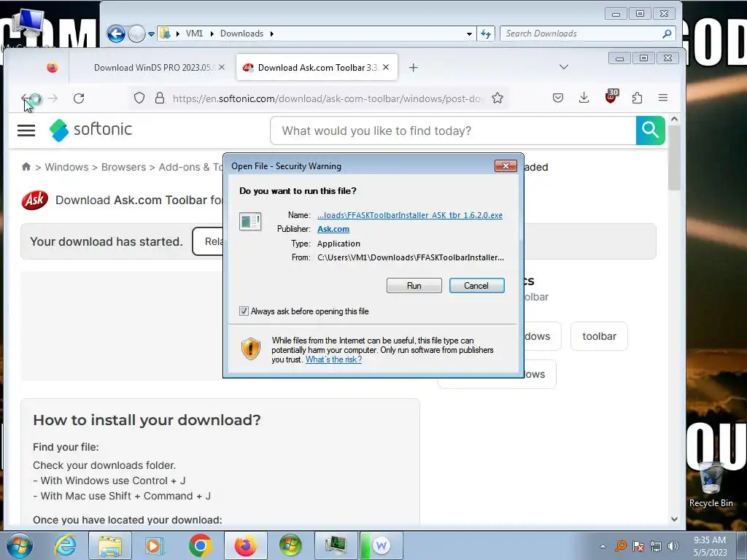Go back in Explorer Downloads window
Screen dimensions: 747x560
click(x=116, y=34)
